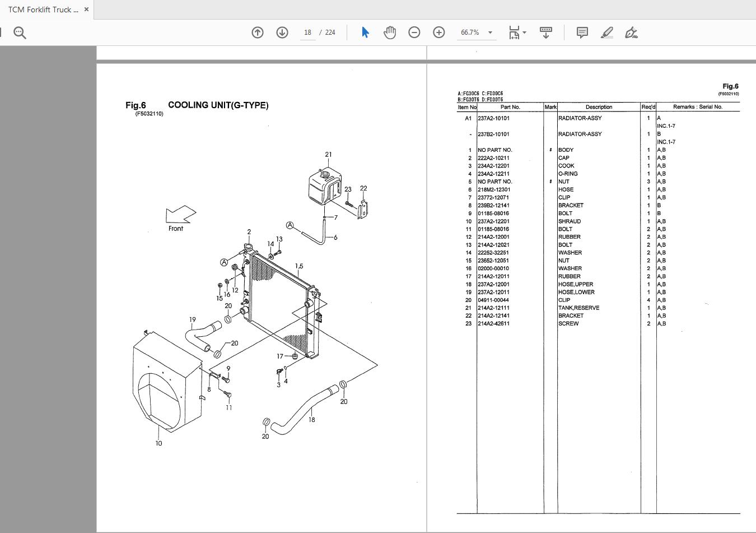Click the Zoom Out icon
Screen dimensions: 756x533
pyautogui.click(x=414, y=33)
